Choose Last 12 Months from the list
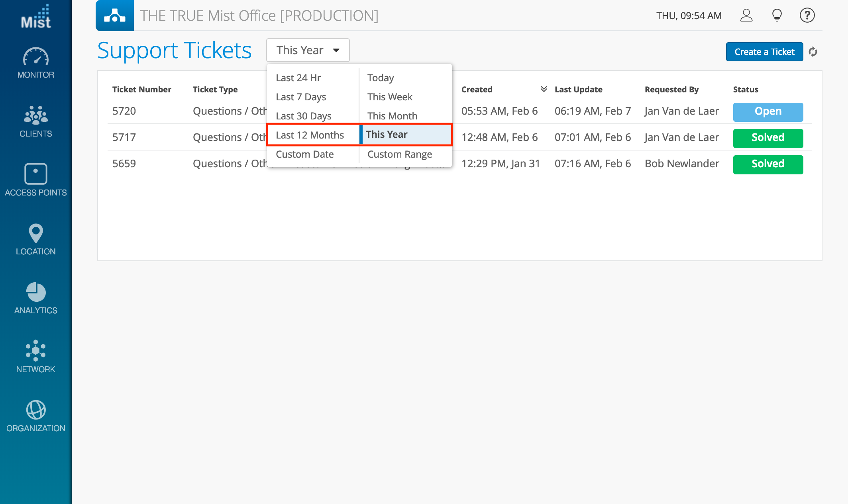 pyautogui.click(x=310, y=135)
